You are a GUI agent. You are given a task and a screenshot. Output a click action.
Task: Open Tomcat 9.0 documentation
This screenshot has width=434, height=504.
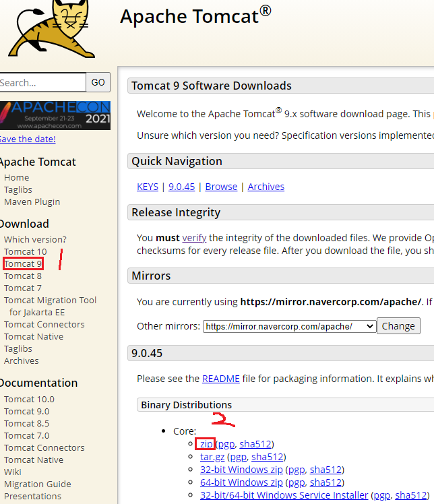point(27,412)
